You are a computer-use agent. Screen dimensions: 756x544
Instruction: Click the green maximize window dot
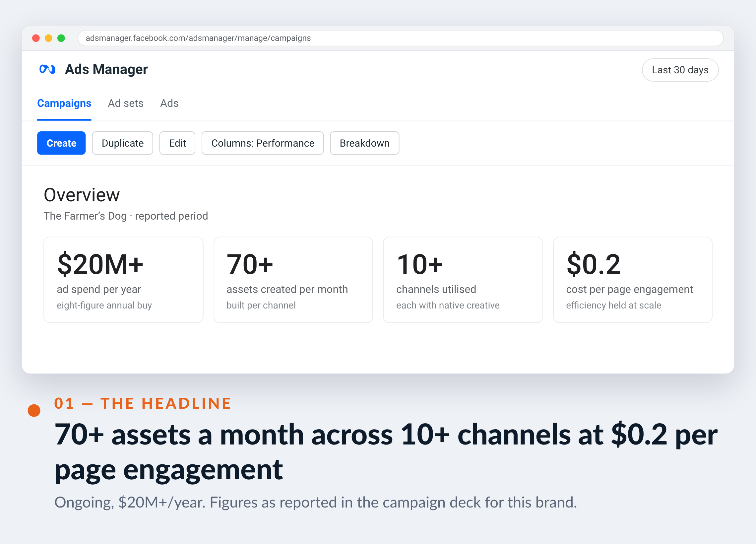click(x=61, y=38)
